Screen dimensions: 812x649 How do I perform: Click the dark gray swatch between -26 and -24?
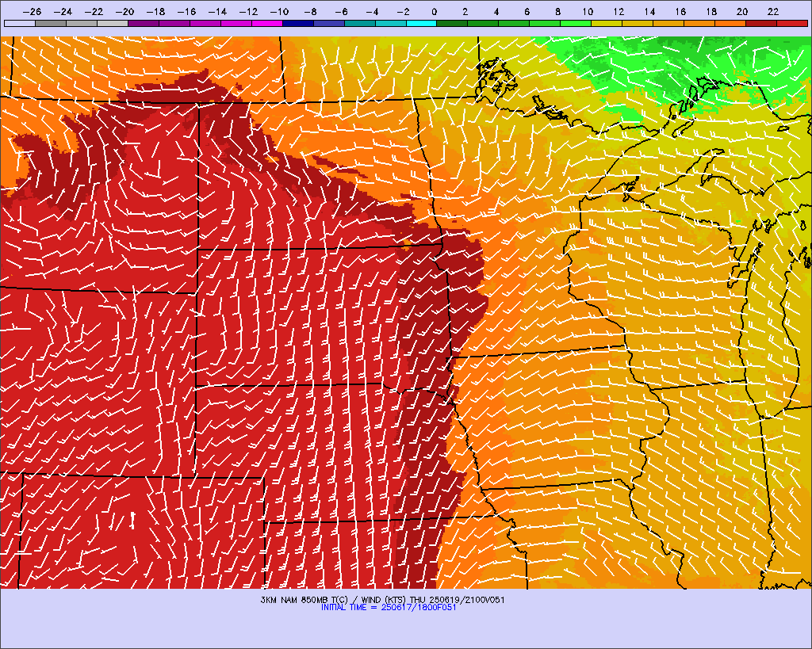tap(51, 23)
